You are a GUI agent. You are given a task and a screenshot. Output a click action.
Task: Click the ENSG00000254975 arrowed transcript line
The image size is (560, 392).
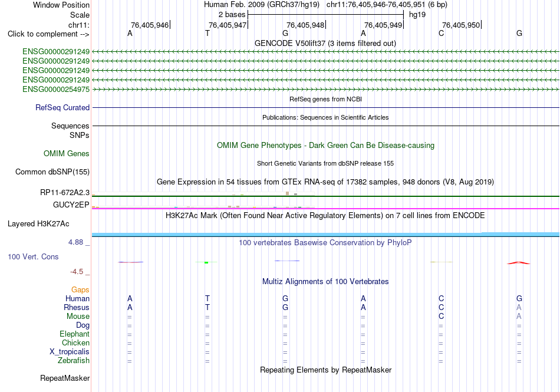[325, 89]
